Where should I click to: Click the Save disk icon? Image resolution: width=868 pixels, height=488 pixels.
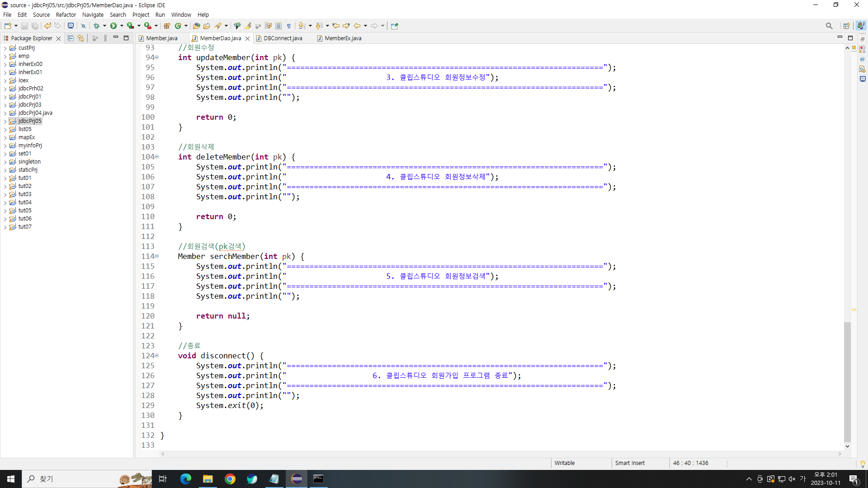pyautogui.click(x=25, y=26)
